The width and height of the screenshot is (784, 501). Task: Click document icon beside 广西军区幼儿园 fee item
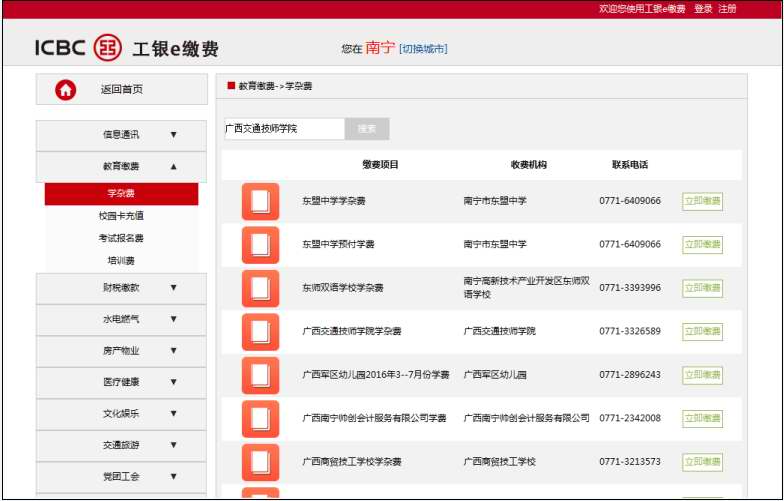tap(260, 375)
